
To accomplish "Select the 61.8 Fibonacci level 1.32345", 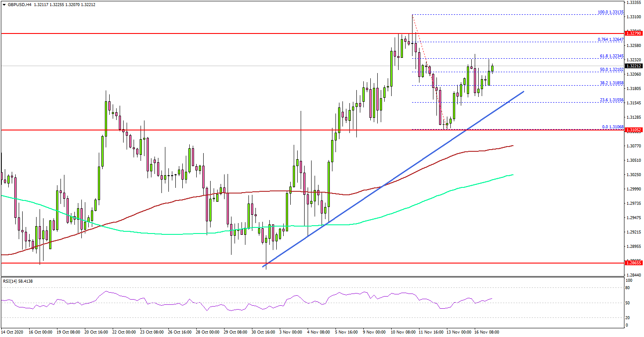I will coord(612,57).
